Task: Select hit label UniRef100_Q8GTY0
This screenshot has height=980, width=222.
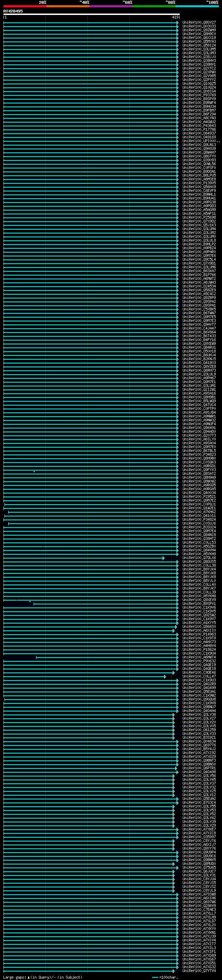Action: coord(199,156)
